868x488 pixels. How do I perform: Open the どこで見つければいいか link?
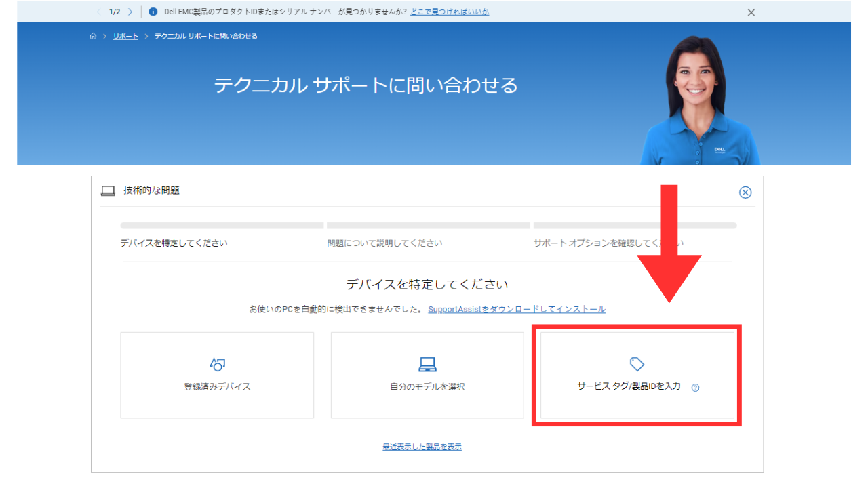[x=449, y=12]
